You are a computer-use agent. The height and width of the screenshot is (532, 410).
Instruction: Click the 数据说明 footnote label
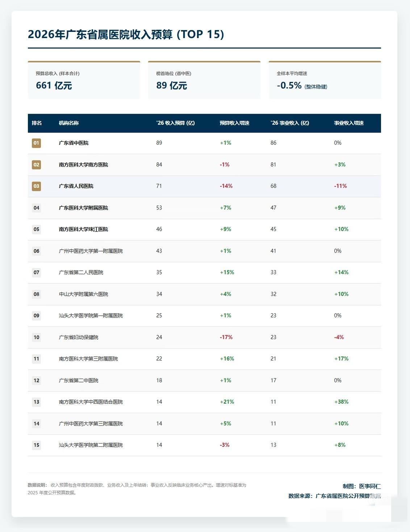coord(37,485)
